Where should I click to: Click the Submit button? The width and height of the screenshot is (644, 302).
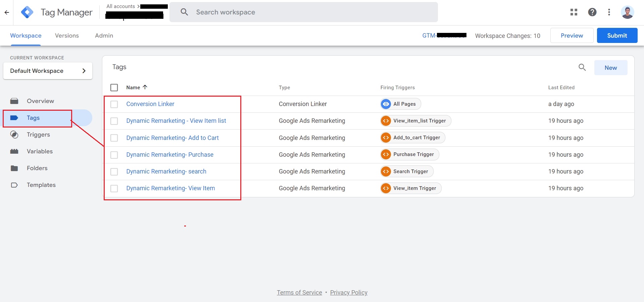617,35
